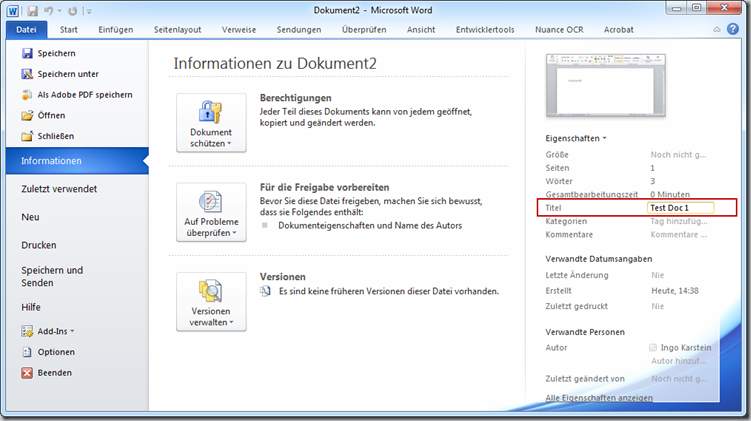Image resolution: width=751 pixels, height=421 pixels.
Task: Open Word help question mark icon
Action: point(733,29)
